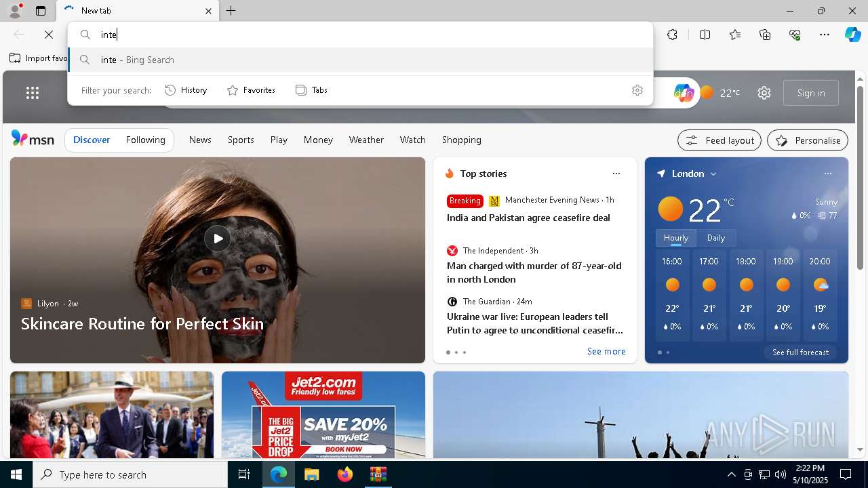Click the Import favorites bookmark bar item
The width and height of the screenshot is (868, 488).
39,58
